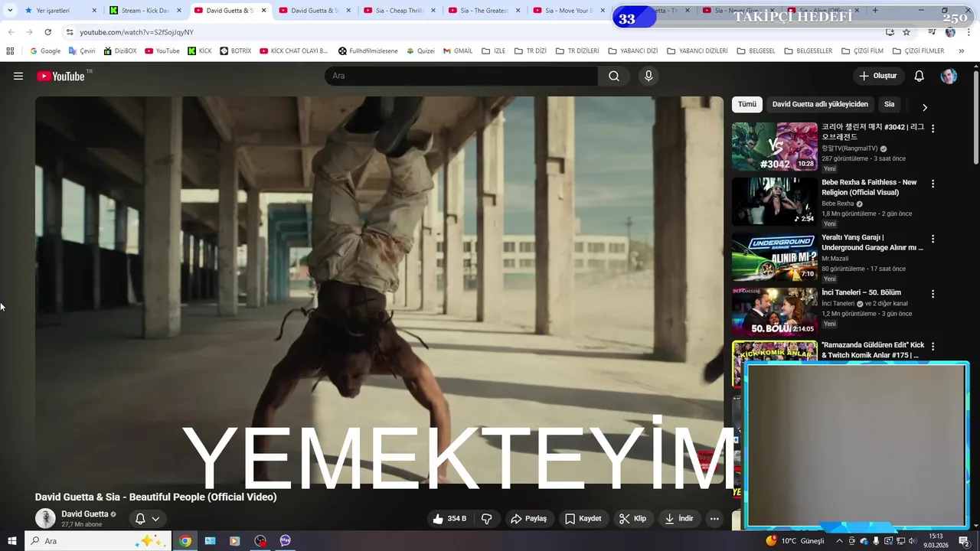Open the YouTube guide hamburger menu
This screenshot has height=551, width=980.
click(x=18, y=76)
